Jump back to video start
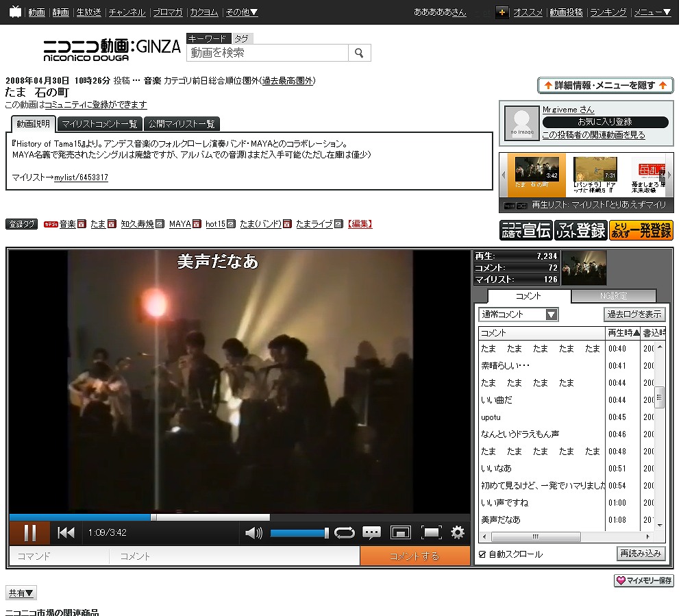The image size is (681, 616). coord(66,532)
